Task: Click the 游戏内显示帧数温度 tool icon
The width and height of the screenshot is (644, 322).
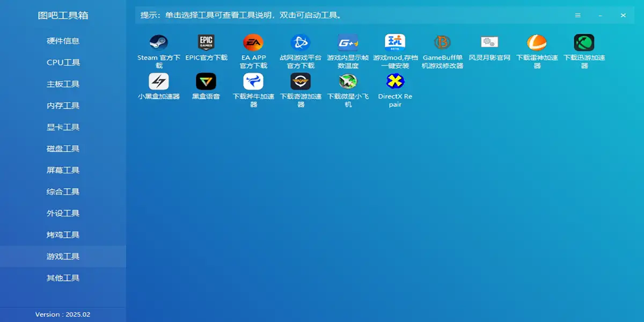Action: (x=348, y=42)
